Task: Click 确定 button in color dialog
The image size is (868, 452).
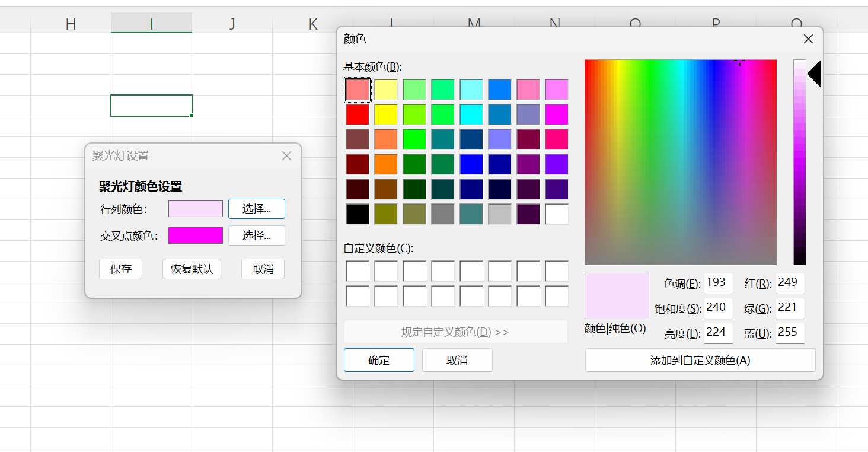Action: [379, 360]
